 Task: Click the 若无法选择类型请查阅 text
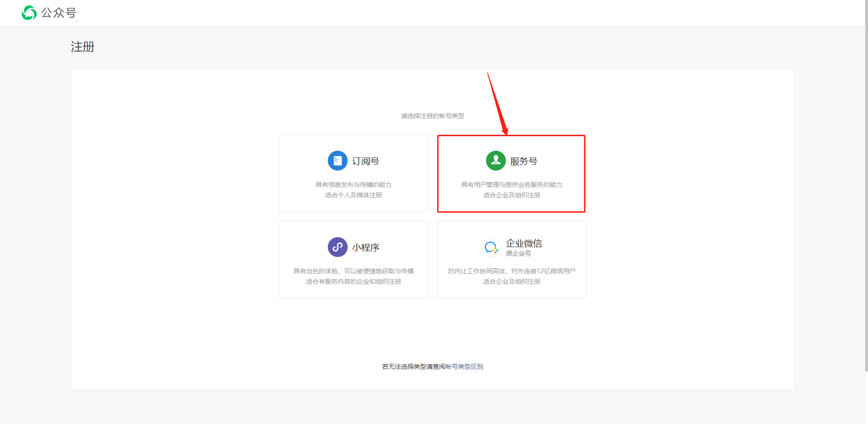[414, 367]
